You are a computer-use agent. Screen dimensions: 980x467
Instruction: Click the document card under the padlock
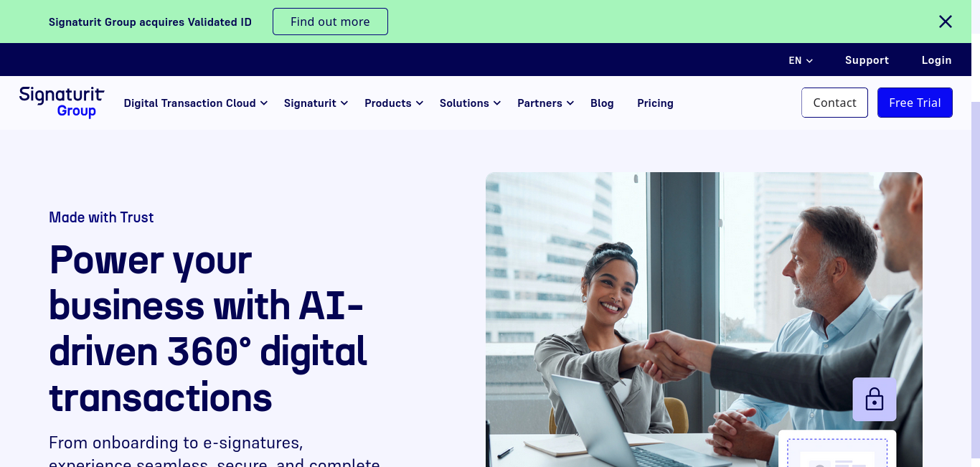click(x=837, y=449)
